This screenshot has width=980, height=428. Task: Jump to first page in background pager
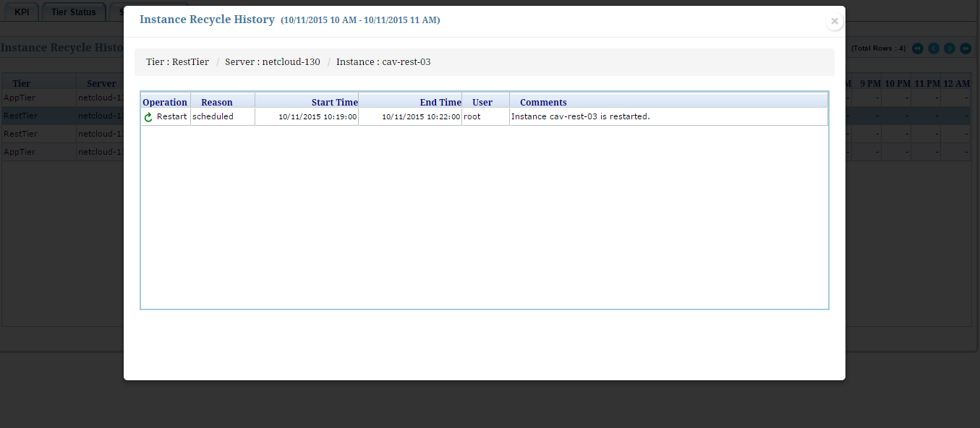(x=918, y=48)
